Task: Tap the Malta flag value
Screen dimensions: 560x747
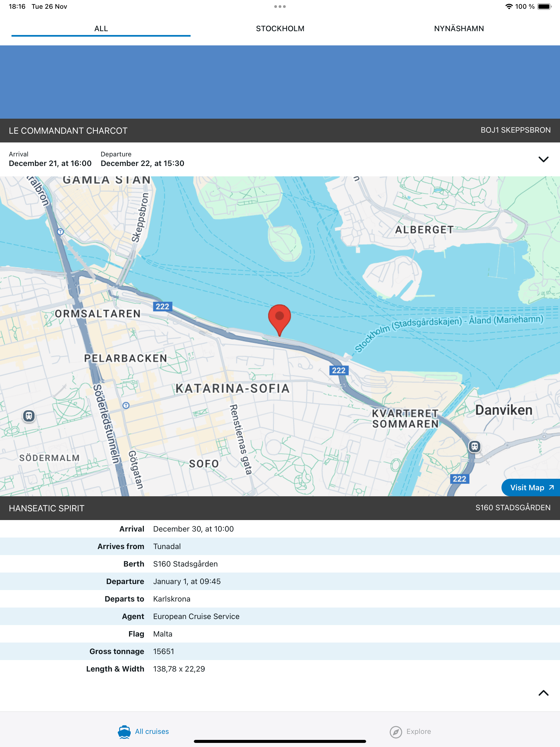Action: (x=162, y=634)
